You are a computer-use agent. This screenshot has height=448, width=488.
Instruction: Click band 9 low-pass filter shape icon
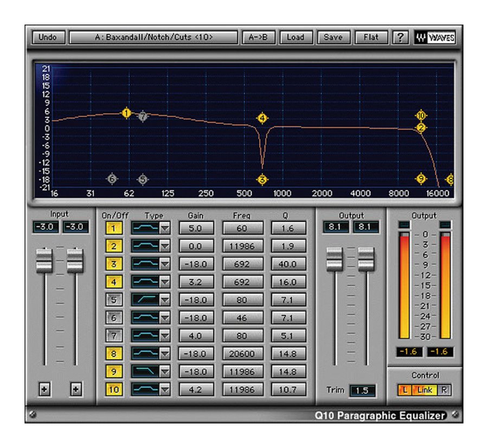(x=145, y=372)
